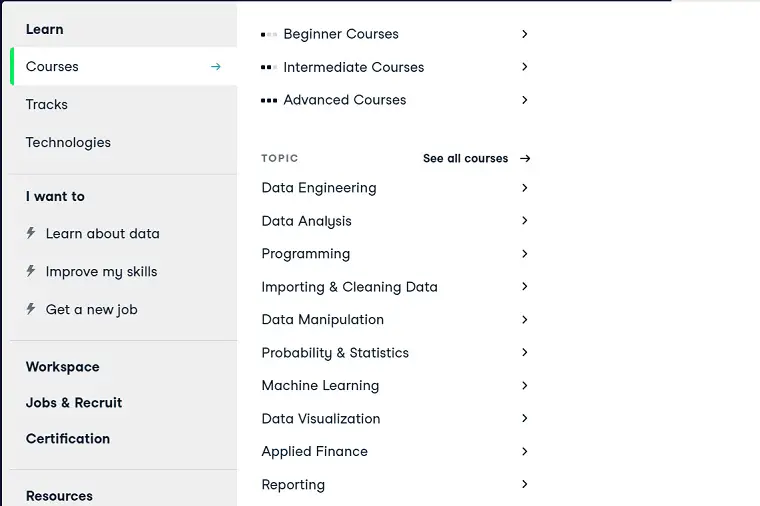Click the one-dot level icon for Beginner Courses

click(269, 34)
